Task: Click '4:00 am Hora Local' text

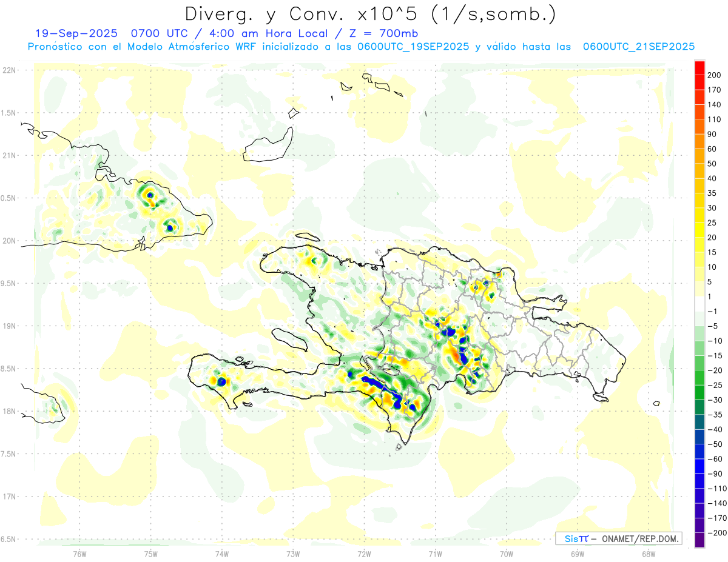Action: 268,33
